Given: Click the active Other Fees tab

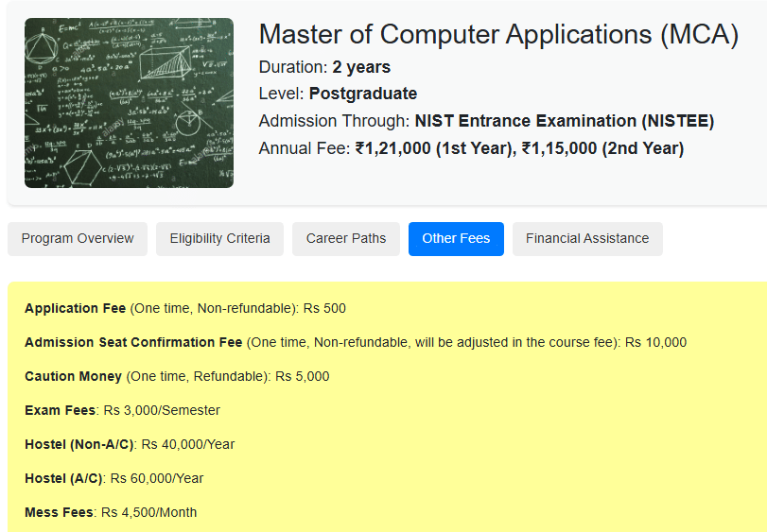Looking at the screenshot, I should pos(456,238).
